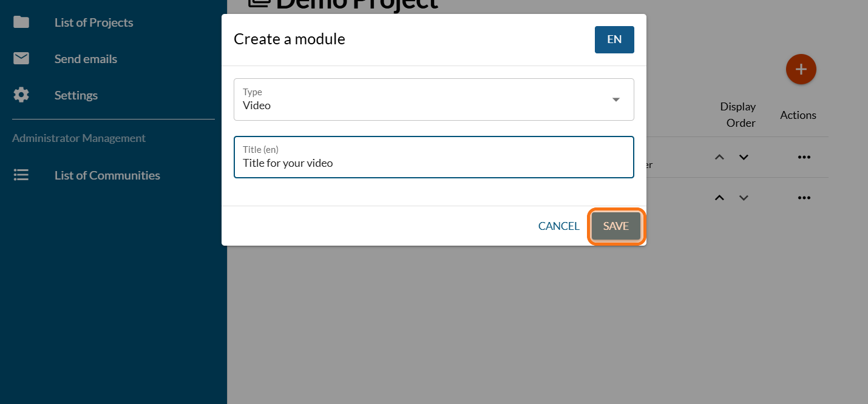Move first row up with the up arrow
Viewport: 868px width, 404px height.
719,157
